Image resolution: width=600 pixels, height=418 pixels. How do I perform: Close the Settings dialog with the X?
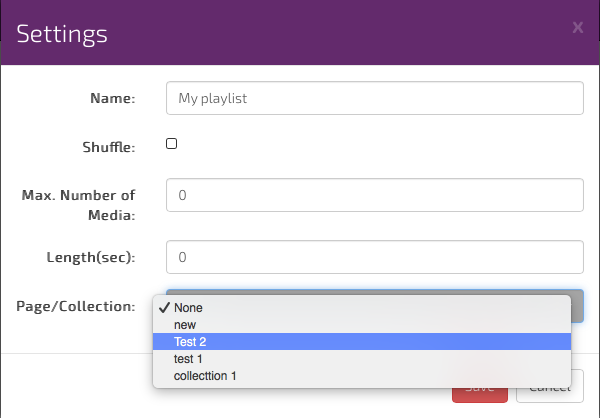point(577,27)
